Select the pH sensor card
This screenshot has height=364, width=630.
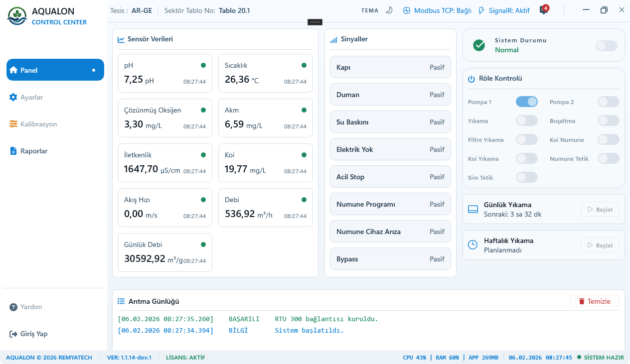[164, 73]
